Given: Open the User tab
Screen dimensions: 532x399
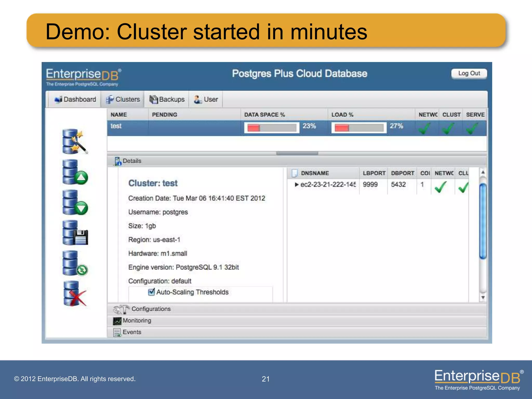Looking at the screenshot, I should click(206, 99).
